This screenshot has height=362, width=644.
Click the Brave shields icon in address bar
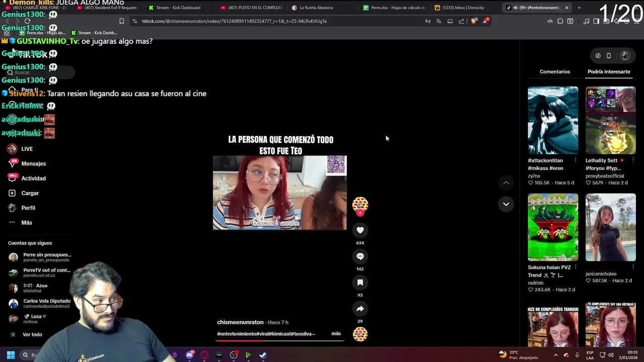(474, 21)
